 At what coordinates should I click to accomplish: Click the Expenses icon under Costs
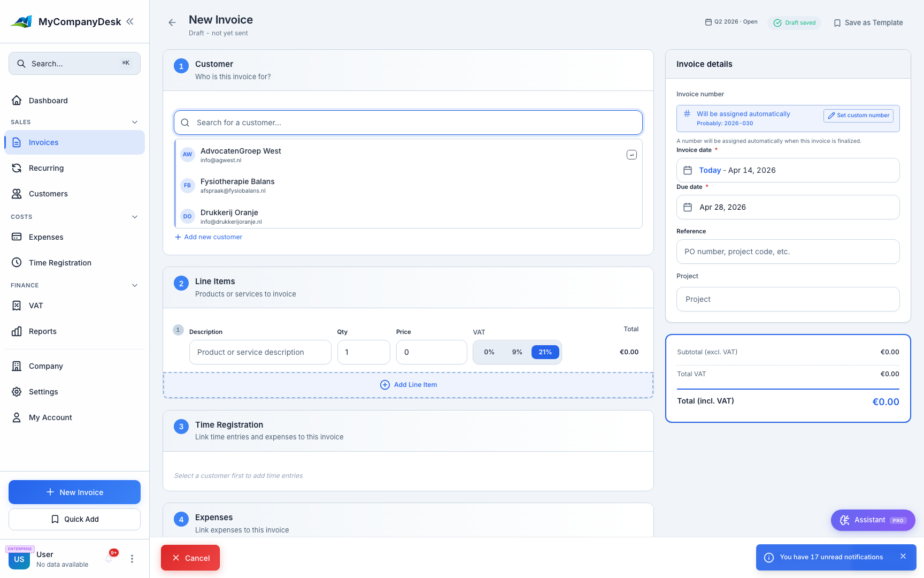coord(17,237)
